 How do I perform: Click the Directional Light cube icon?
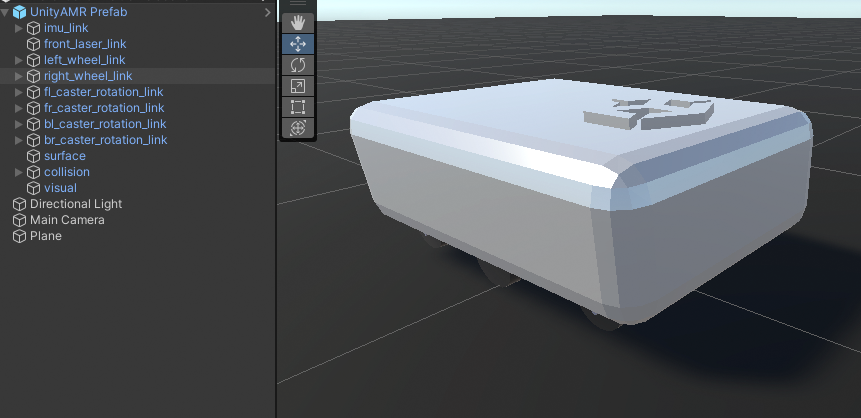(x=19, y=204)
